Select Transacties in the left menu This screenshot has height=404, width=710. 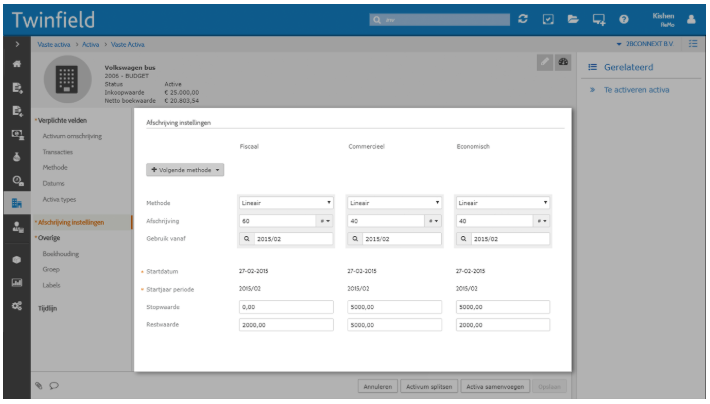tap(59, 151)
